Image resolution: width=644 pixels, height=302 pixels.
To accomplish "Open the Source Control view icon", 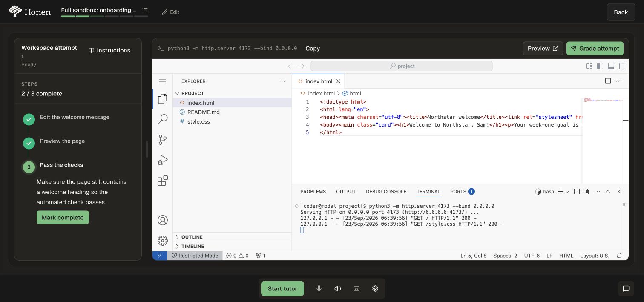I will click(162, 140).
